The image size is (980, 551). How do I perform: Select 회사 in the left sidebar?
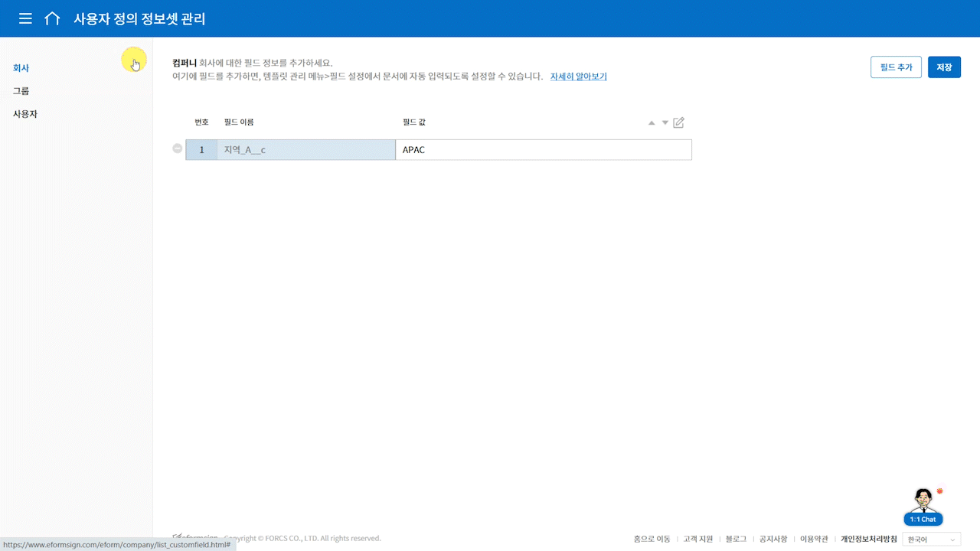21,68
